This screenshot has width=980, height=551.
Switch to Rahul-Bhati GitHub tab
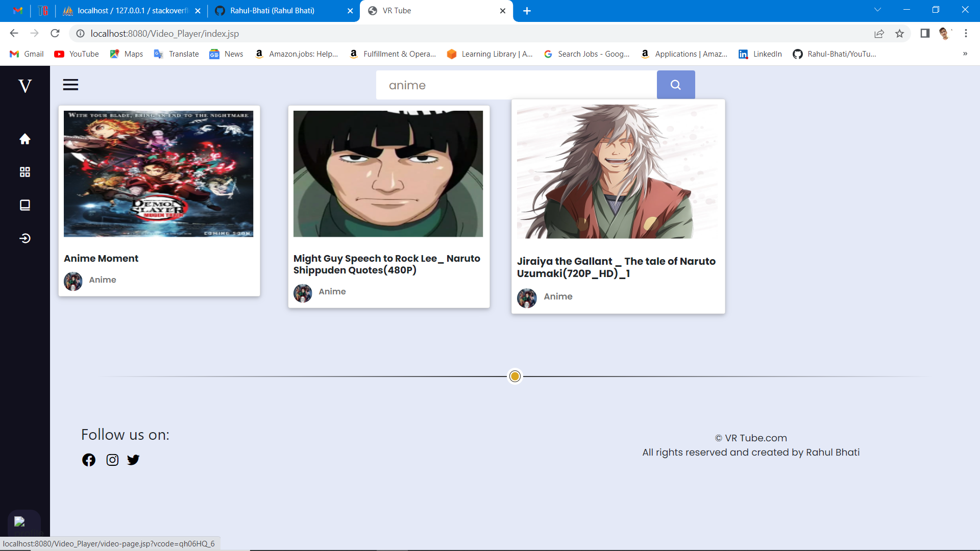[x=272, y=11]
